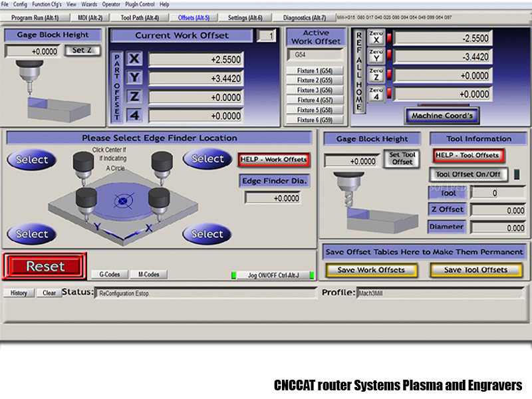
Task: Click the bottom-right edge finder Select button
Action: 207,234
